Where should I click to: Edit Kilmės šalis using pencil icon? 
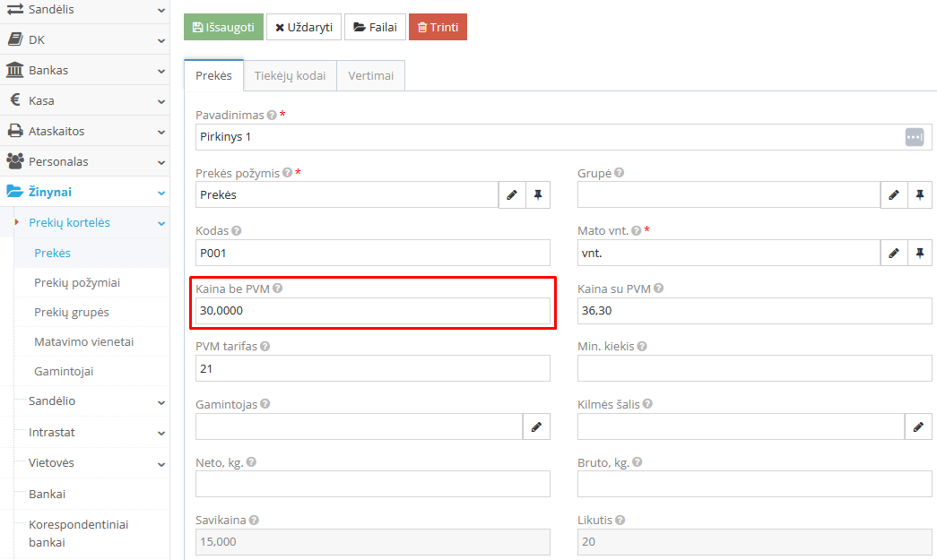[x=918, y=426]
